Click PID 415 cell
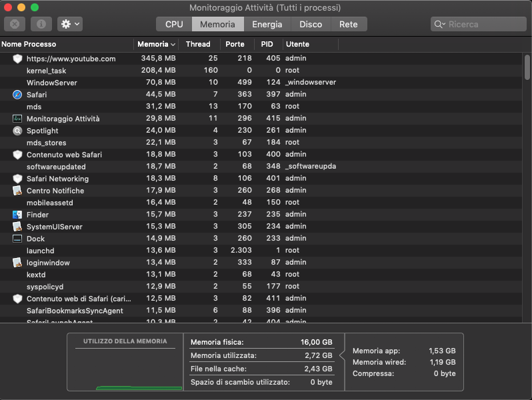532x400 pixels. 273,119
